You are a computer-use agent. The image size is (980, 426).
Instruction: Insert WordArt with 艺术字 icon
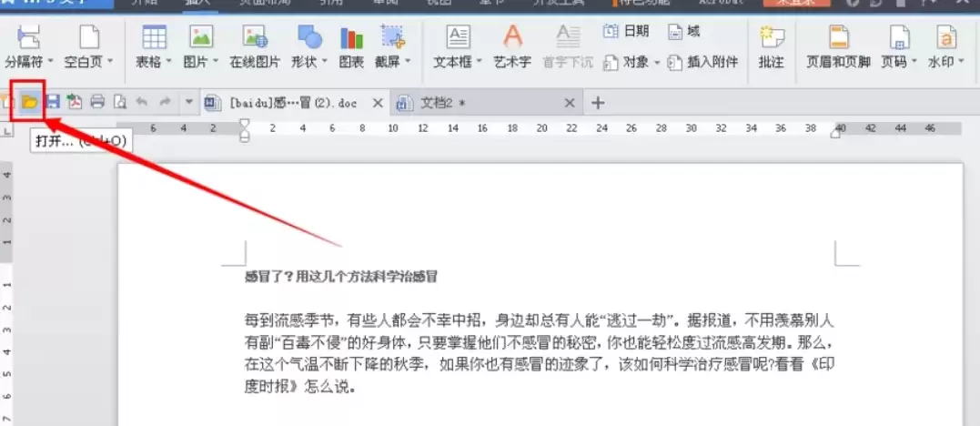(x=512, y=37)
